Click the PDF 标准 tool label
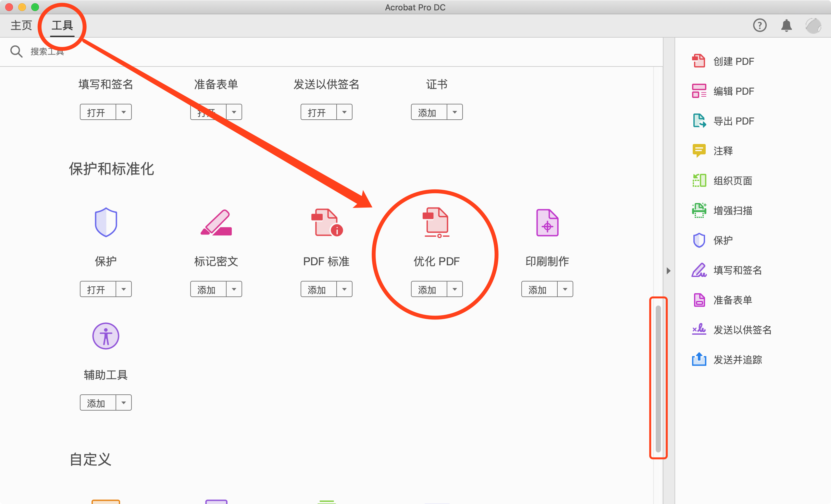This screenshot has width=831, height=504. pos(327,261)
